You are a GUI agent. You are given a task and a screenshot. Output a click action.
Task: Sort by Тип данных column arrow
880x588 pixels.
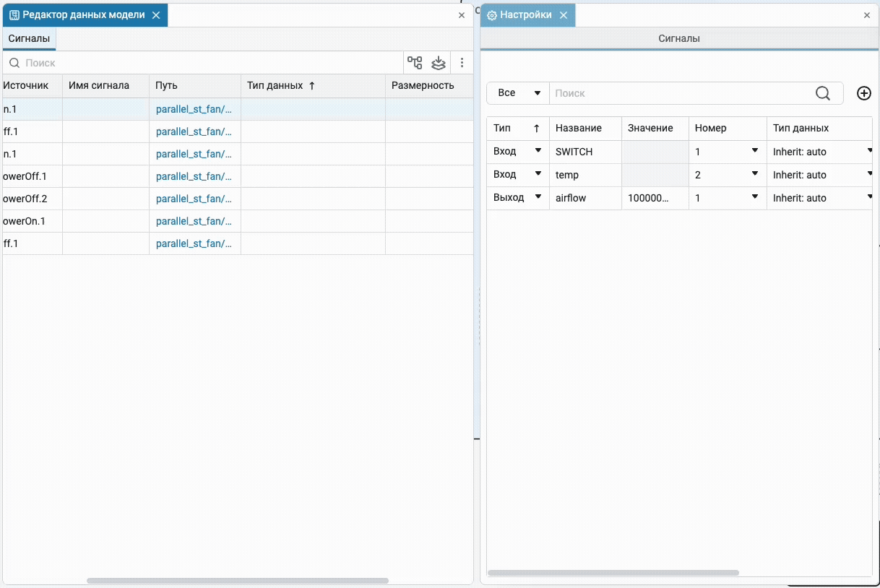pos(312,85)
